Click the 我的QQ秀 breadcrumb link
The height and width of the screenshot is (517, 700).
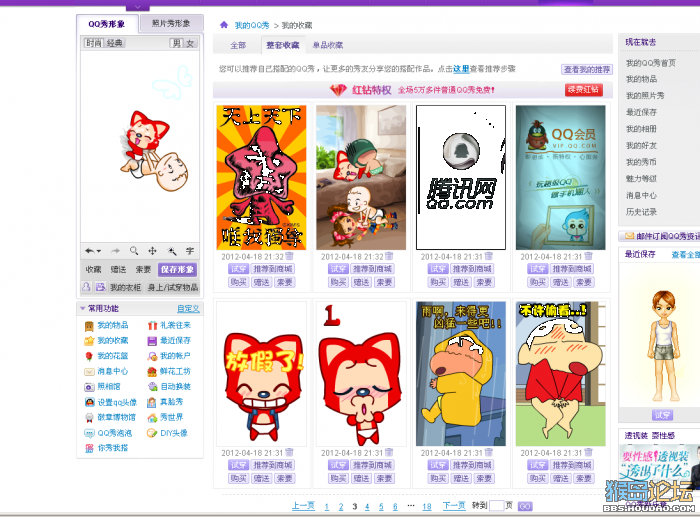(252, 25)
